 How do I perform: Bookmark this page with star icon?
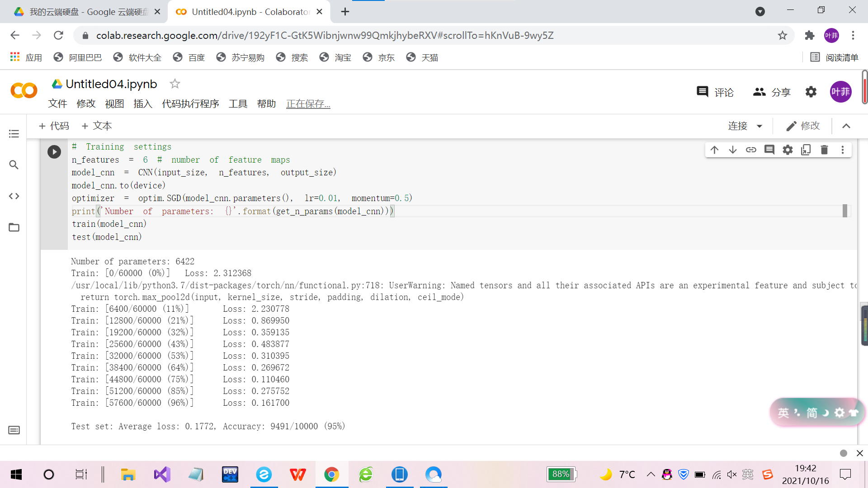(783, 35)
